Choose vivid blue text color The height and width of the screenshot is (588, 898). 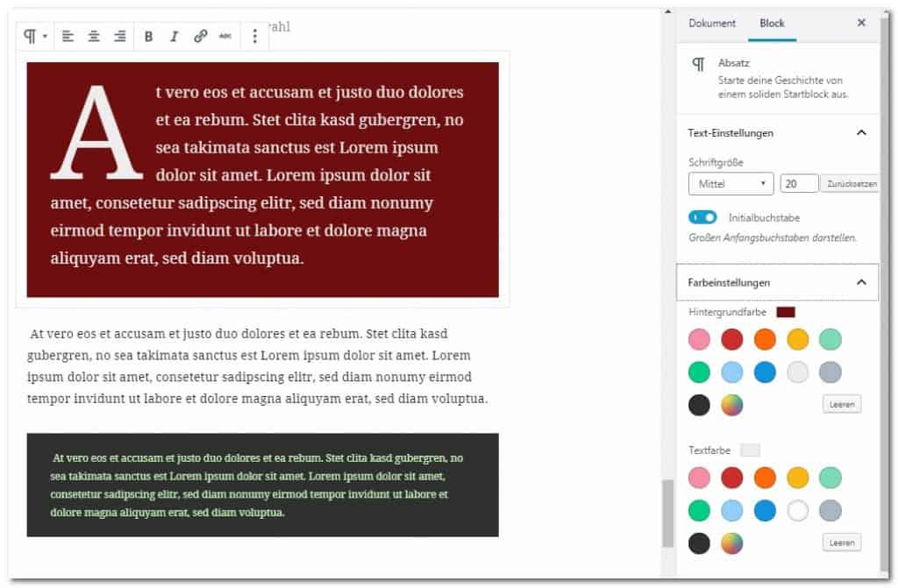[765, 511]
